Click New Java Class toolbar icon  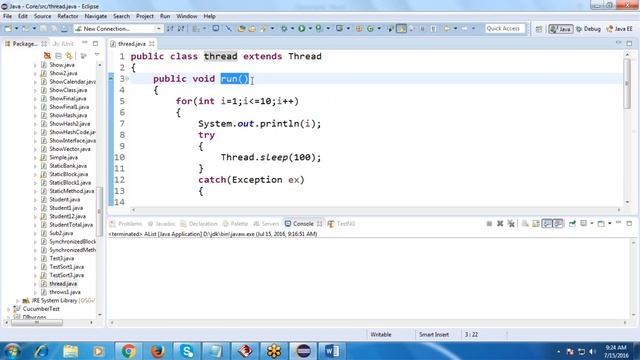pyautogui.click(x=370, y=29)
